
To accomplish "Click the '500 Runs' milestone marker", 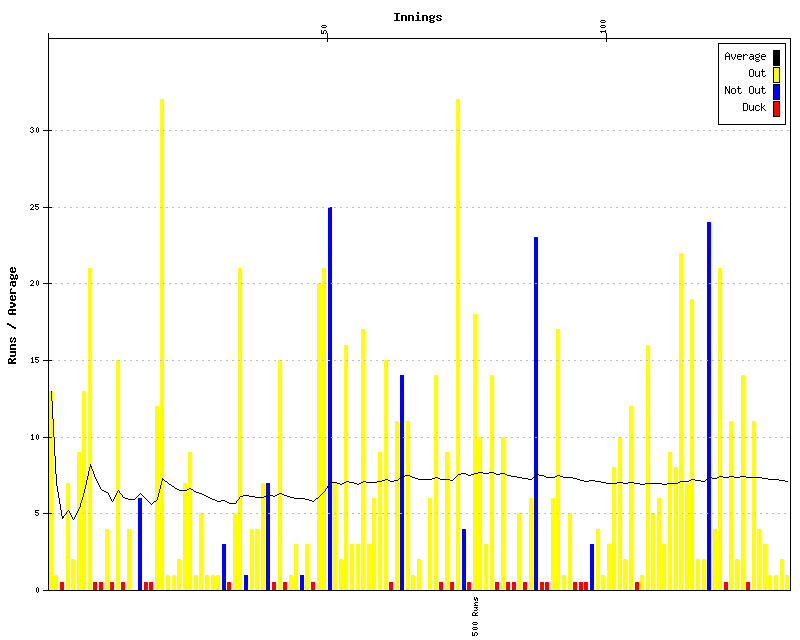I will click(476, 617).
